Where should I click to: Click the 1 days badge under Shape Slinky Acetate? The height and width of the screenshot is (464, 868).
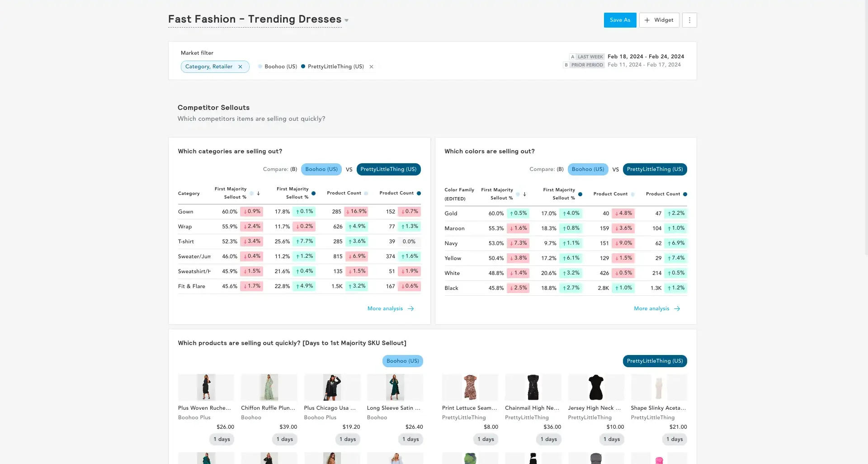(x=675, y=439)
